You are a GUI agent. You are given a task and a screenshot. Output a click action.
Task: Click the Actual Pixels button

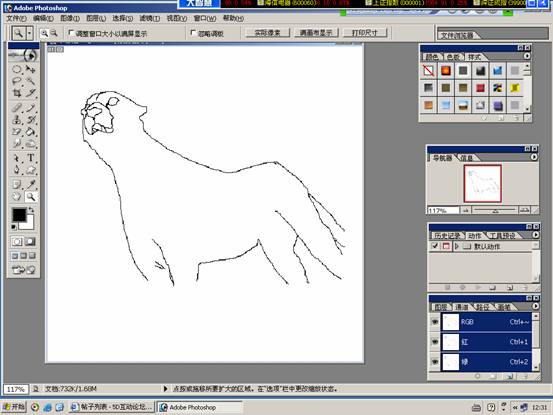pos(267,33)
